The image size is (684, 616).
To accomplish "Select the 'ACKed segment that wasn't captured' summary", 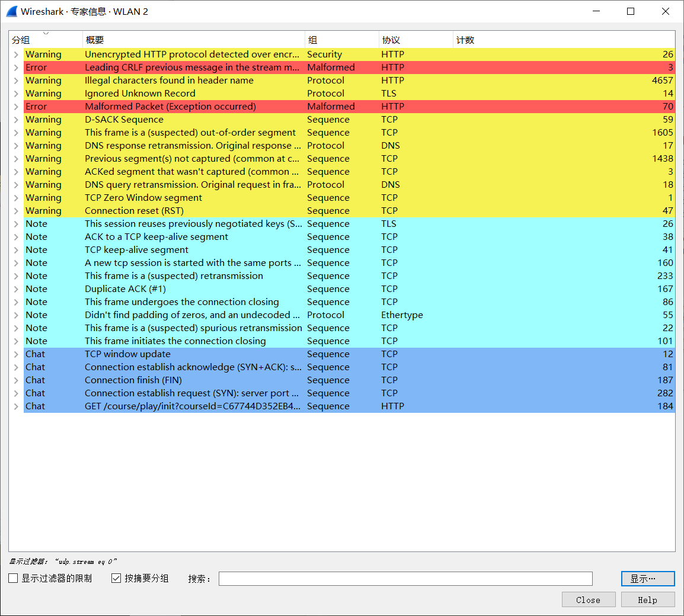I will (x=191, y=172).
